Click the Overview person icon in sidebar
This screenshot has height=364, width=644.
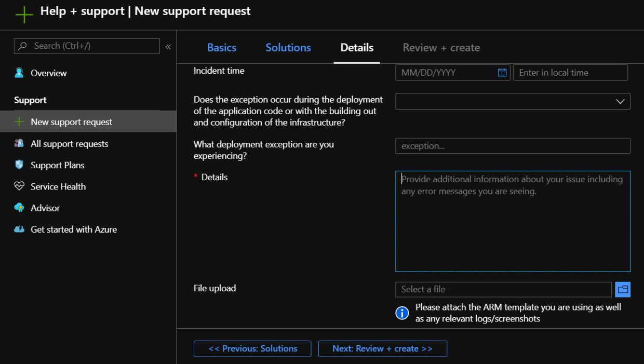click(x=19, y=73)
